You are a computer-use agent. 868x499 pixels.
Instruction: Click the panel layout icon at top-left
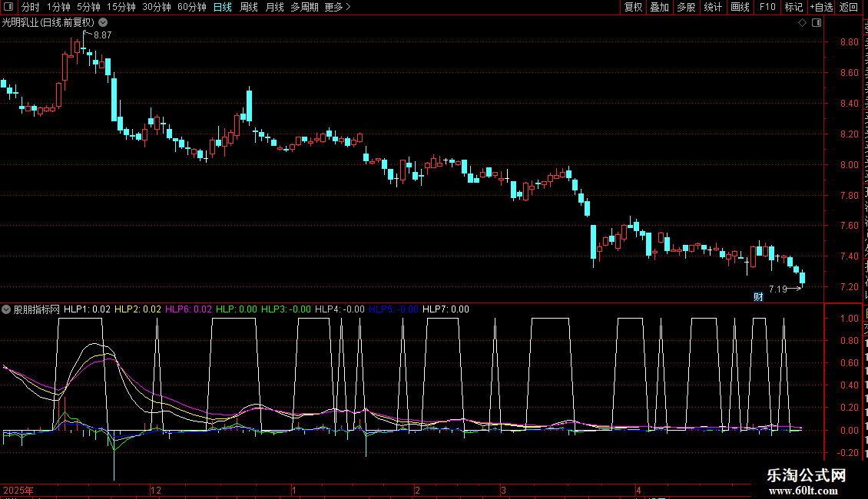(x=8, y=7)
